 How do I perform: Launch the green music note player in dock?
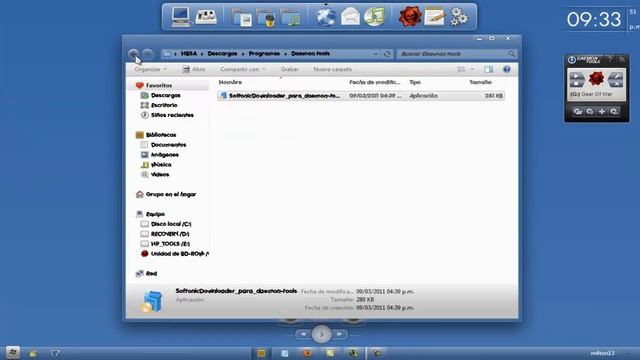click(374, 17)
